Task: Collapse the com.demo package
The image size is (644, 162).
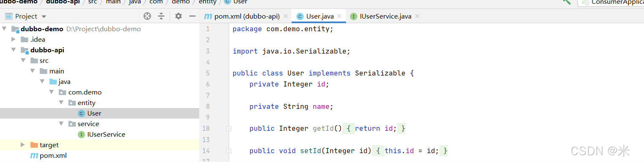Action: coord(51,92)
